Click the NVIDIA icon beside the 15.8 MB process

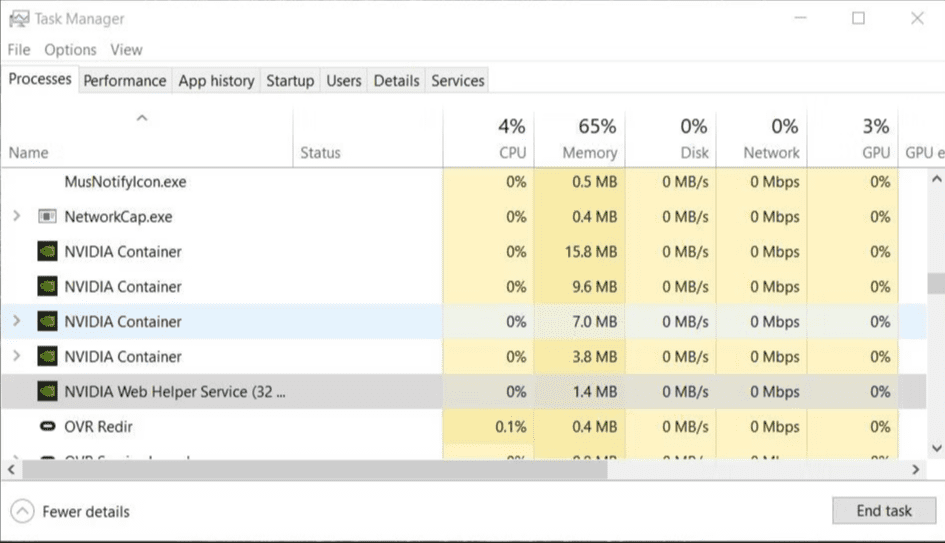(x=47, y=252)
